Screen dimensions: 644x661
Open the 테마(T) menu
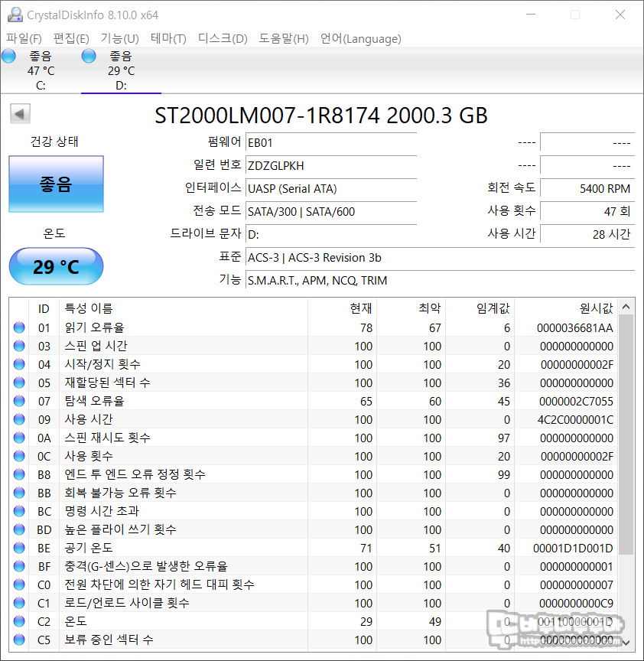pos(168,39)
